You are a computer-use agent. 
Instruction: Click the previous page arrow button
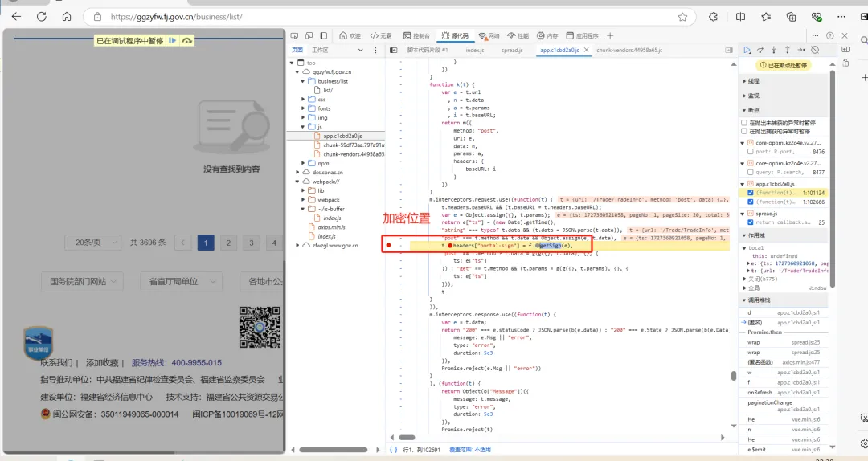pyautogui.click(x=182, y=243)
